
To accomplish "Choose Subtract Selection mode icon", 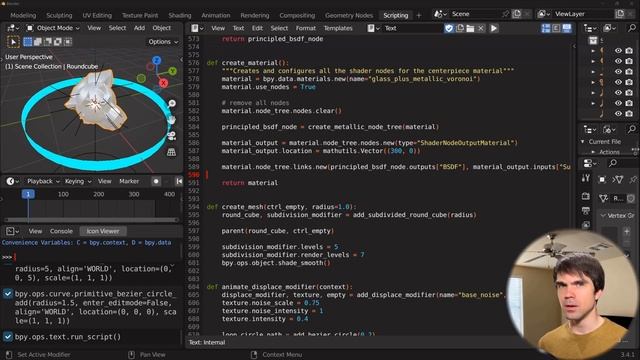I will (48, 42).
